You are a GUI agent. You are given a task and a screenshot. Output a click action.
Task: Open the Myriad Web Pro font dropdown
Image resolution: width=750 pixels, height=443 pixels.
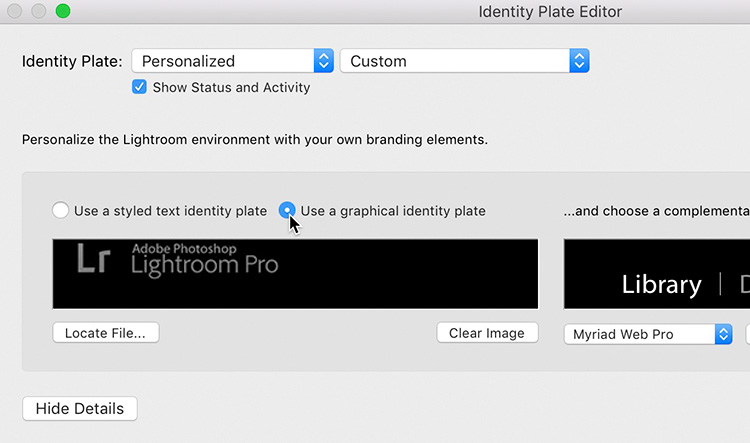click(648, 334)
